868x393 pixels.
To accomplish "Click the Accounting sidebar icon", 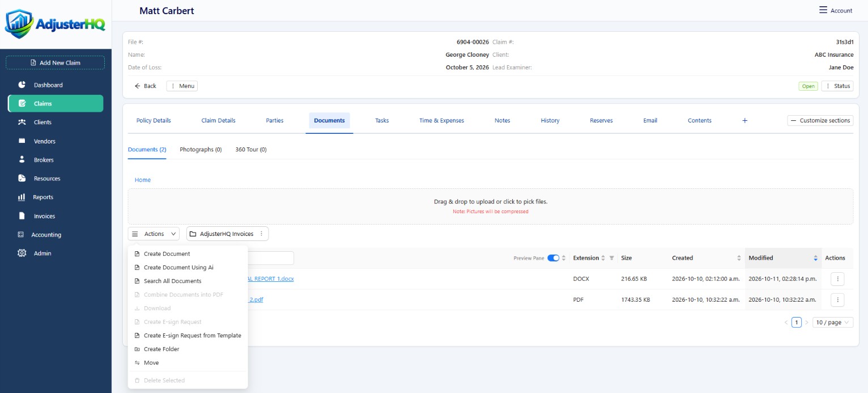I will (x=21, y=235).
